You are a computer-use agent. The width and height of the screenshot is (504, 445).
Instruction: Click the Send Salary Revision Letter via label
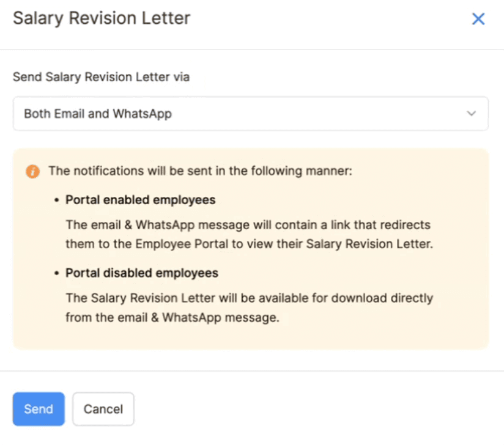tap(101, 77)
